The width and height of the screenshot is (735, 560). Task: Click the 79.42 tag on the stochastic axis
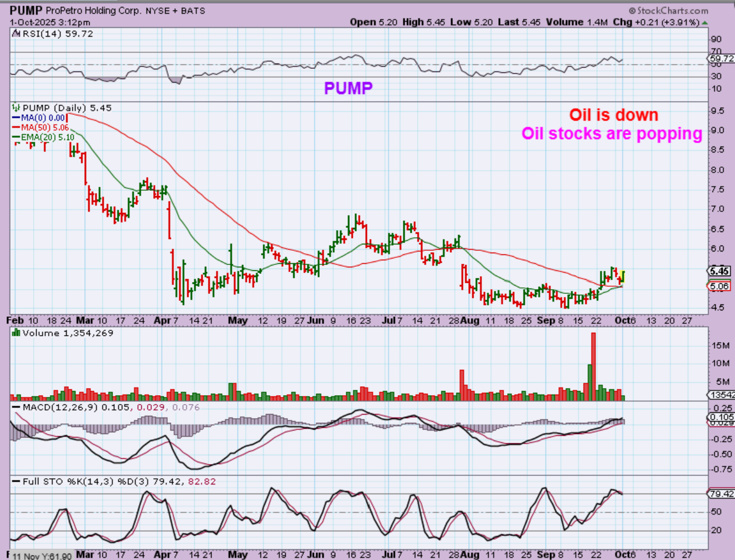pyautogui.click(x=720, y=493)
